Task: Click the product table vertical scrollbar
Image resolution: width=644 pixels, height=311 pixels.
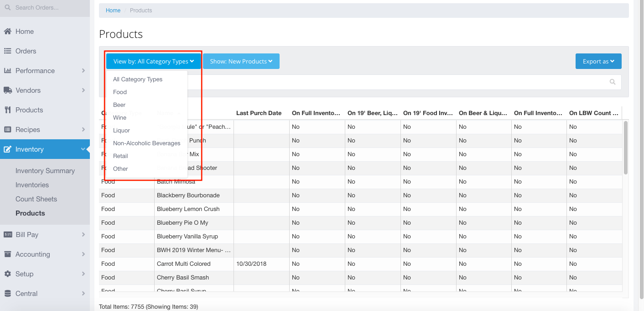Action: click(626, 148)
